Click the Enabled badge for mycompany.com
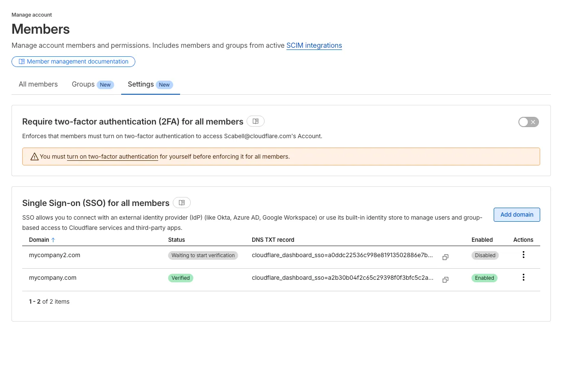The image size is (588, 374). (x=484, y=278)
